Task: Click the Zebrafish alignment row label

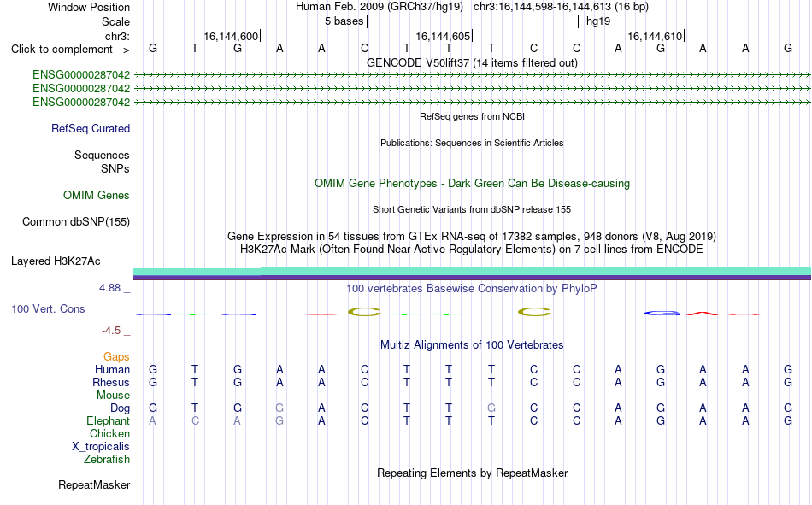Action: pos(107,460)
